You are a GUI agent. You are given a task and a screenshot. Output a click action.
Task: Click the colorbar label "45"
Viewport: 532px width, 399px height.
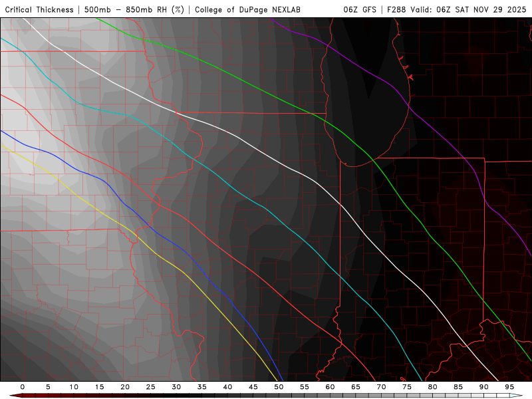click(253, 387)
